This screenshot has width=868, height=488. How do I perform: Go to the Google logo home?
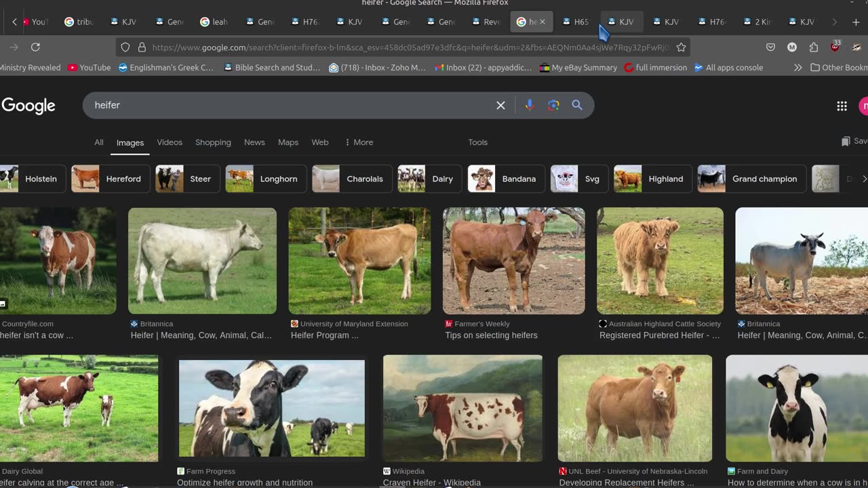[x=28, y=106]
